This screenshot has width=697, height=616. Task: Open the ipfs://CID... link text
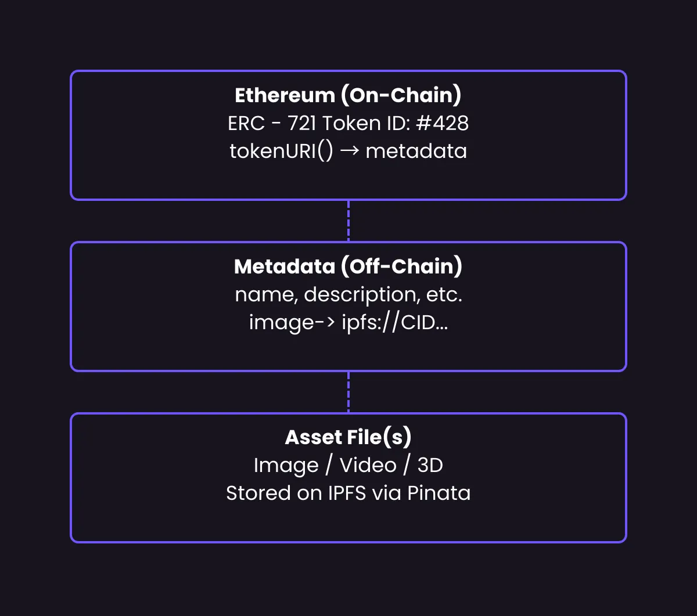395,322
